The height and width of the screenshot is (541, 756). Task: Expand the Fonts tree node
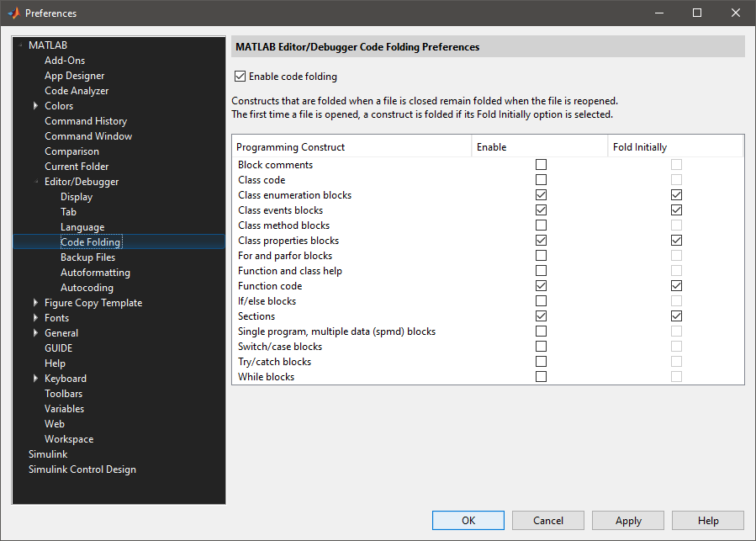click(x=35, y=317)
